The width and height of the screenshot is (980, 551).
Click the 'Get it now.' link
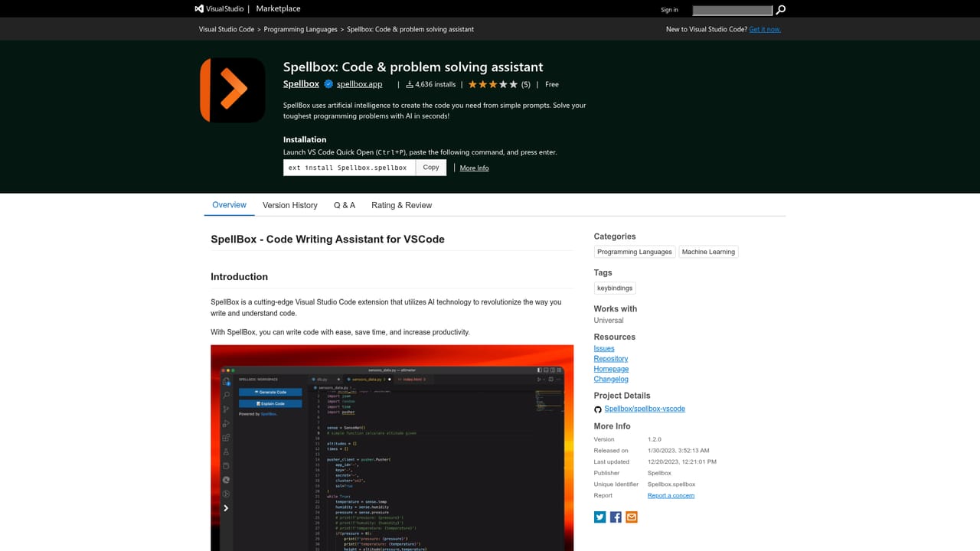click(x=765, y=29)
